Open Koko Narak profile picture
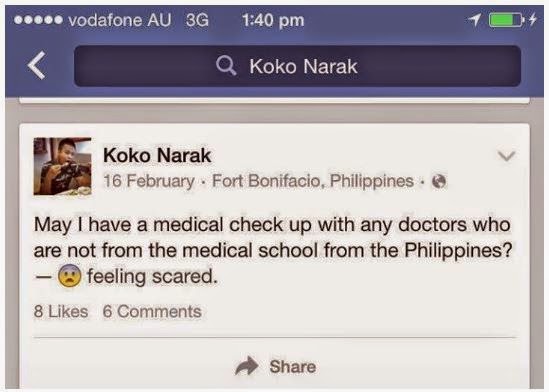The width and height of the screenshot is (549, 392). 62,166
